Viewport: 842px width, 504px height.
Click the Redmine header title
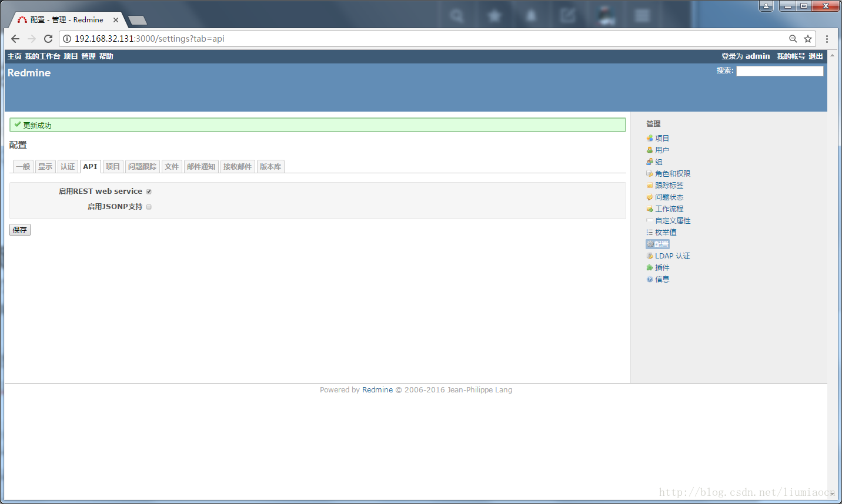(29, 73)
